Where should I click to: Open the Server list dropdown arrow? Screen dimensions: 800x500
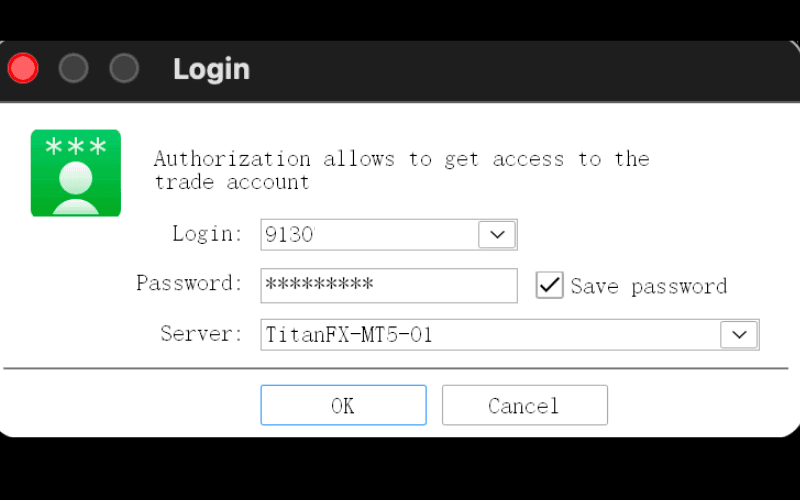739,335
